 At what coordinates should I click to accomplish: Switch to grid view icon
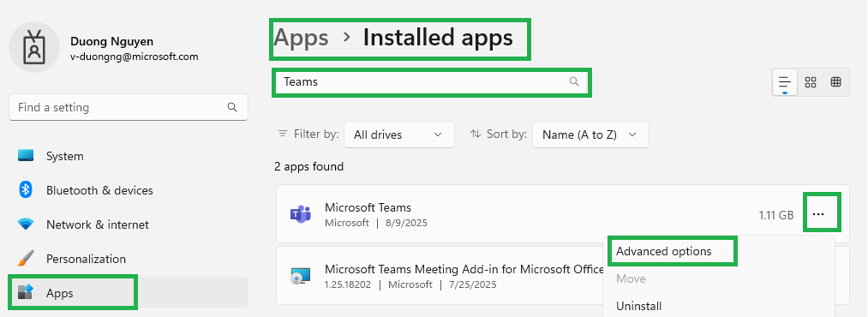tap(811, 82)
